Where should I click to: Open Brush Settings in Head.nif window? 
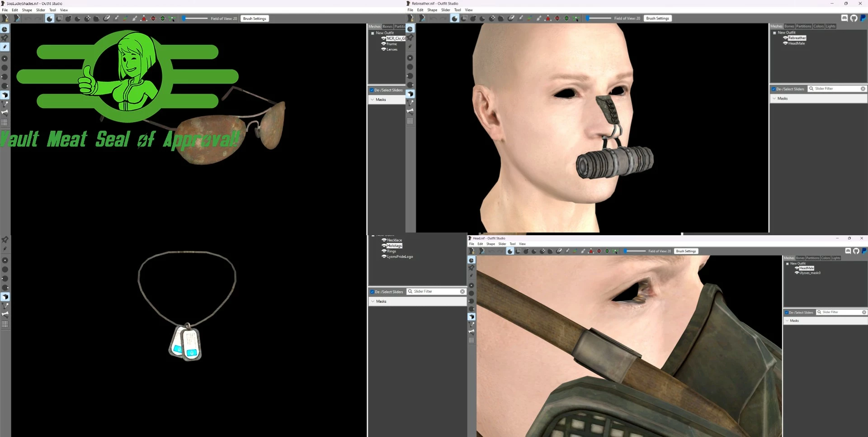[686, 251]
